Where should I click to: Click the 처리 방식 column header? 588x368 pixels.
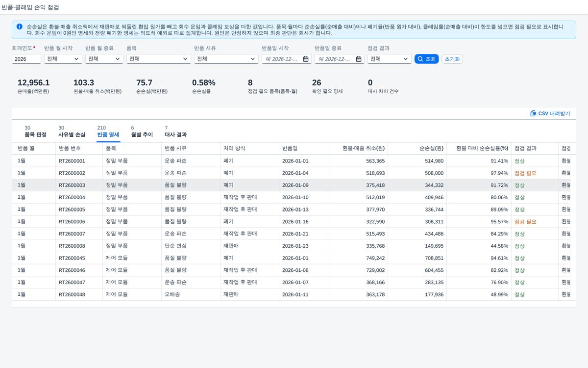[249, 148]
